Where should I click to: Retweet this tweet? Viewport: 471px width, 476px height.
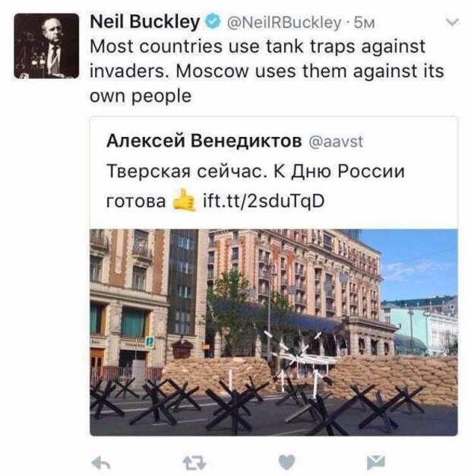pos(194,463)
